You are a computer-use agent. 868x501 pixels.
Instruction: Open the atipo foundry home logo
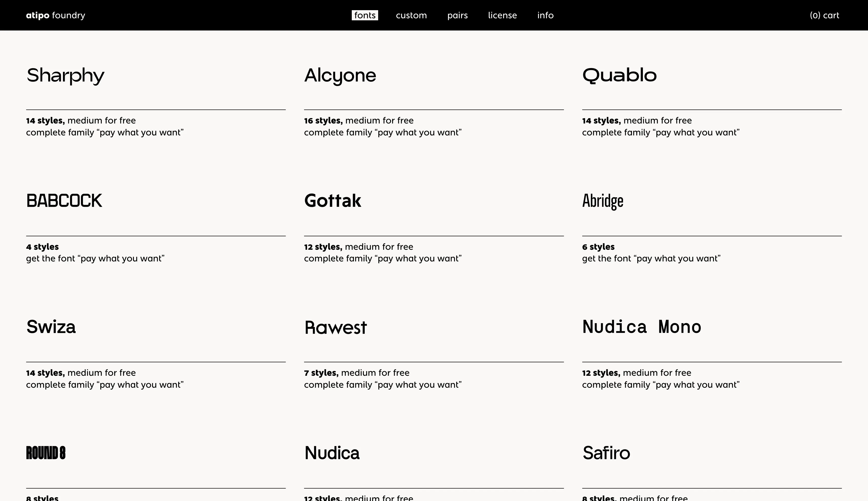click(55, 15)
